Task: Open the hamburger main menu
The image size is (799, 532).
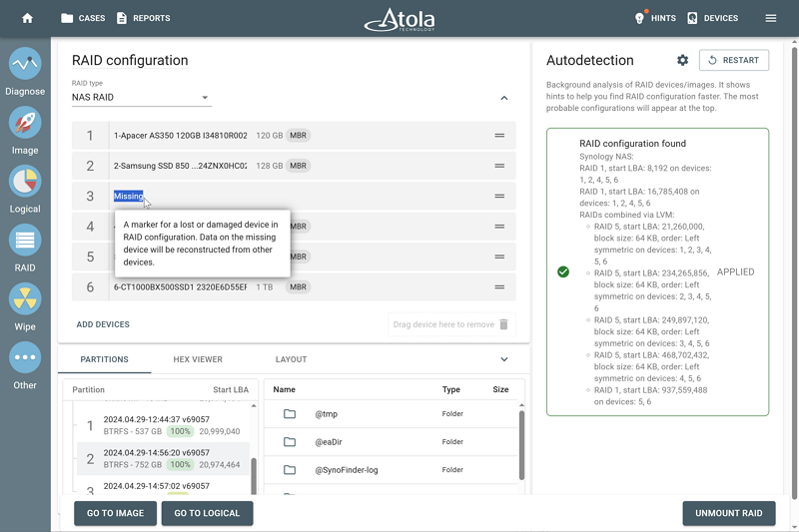Action: (x=771, y=18)
